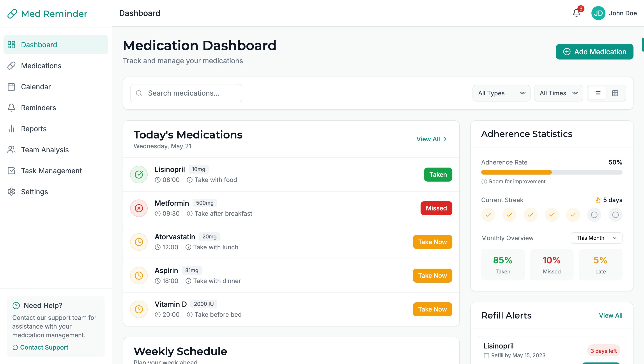Viewport: 644px width, 364px height.
Task: Click the medications search field
Action: 186,93
